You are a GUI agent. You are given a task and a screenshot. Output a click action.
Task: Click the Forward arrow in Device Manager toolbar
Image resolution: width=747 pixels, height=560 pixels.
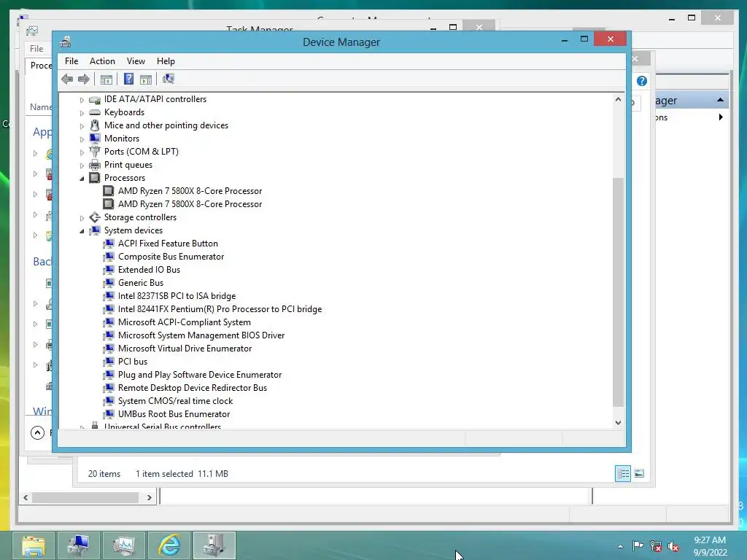pyautogui.click(x=84, y=79)
